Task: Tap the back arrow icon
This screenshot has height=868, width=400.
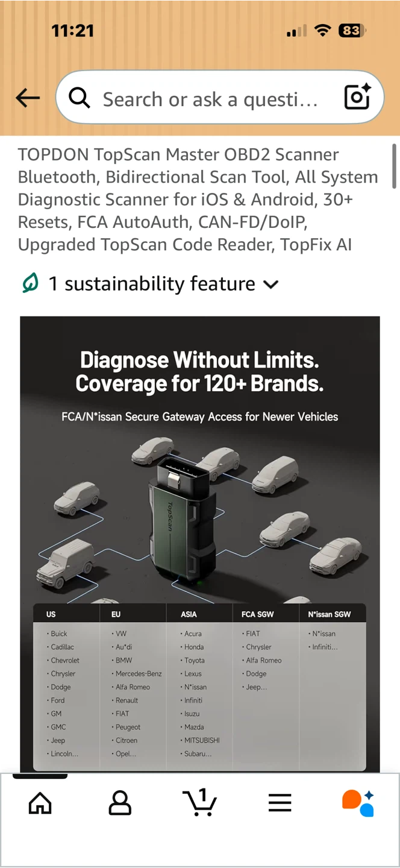Action: [28, 98]
